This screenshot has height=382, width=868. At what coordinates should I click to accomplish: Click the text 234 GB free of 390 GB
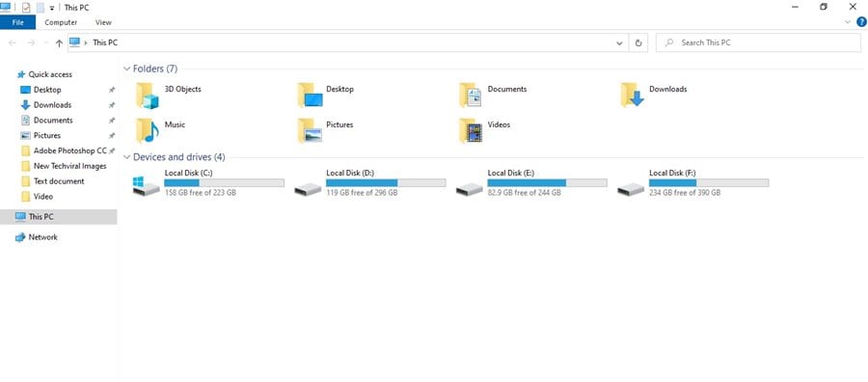pos(685,193)
